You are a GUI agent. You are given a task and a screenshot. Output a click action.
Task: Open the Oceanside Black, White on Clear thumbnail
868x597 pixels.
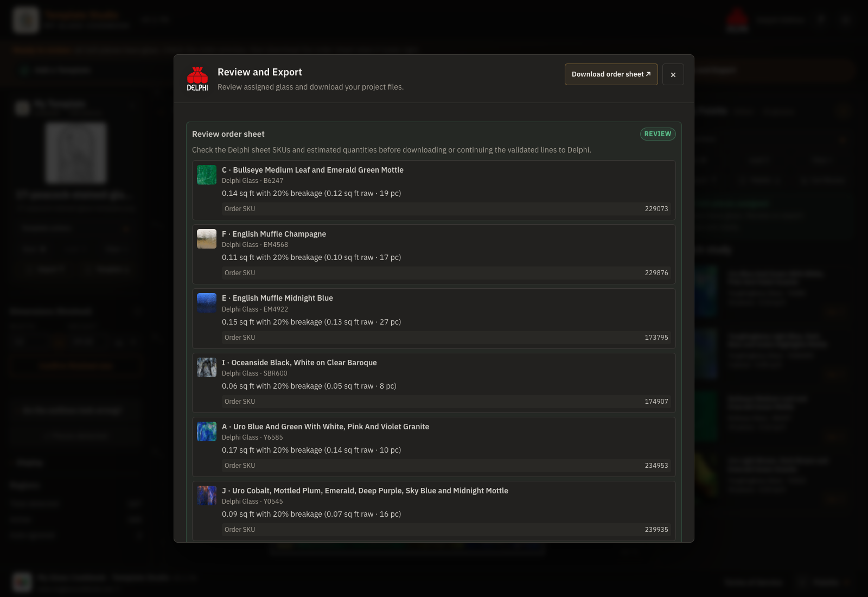point(207,367)
